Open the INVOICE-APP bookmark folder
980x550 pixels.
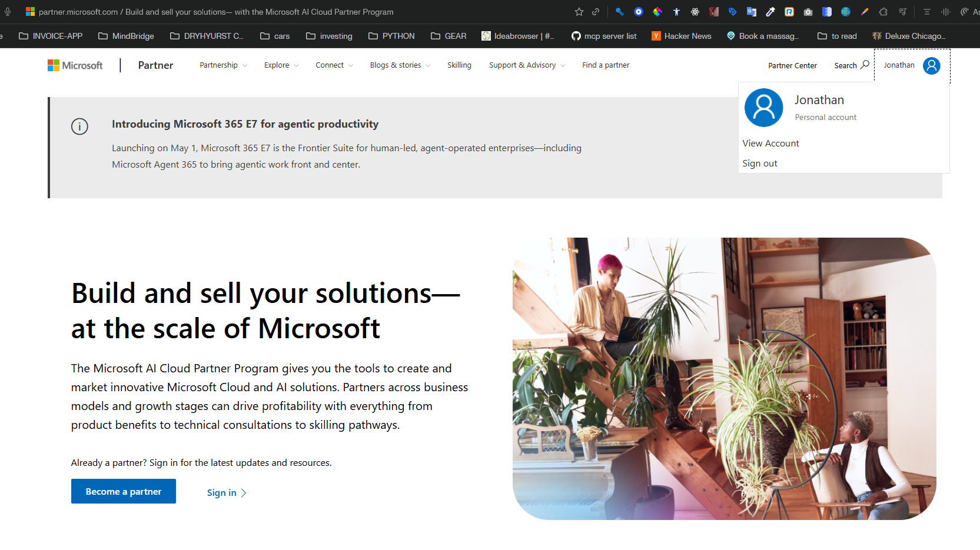[51, 36]
